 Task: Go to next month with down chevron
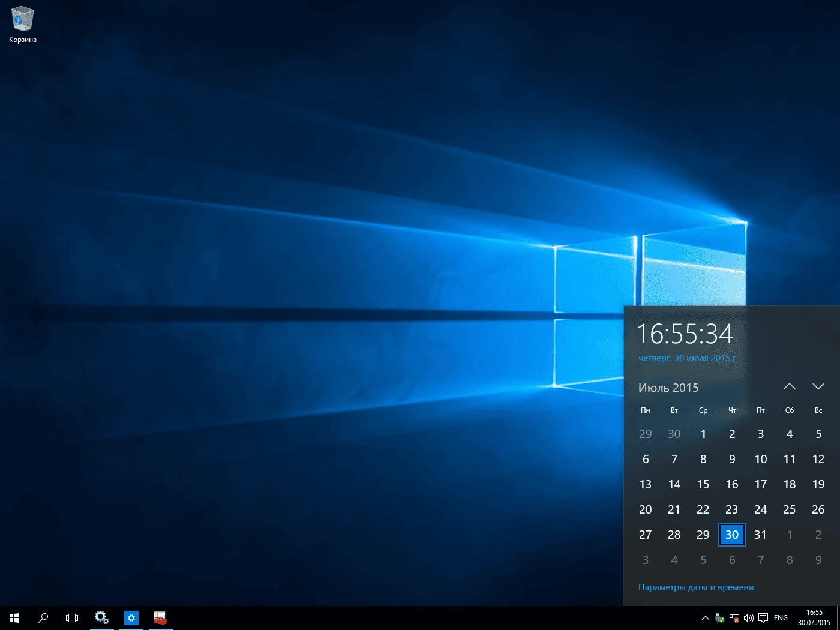coord(818,386)
